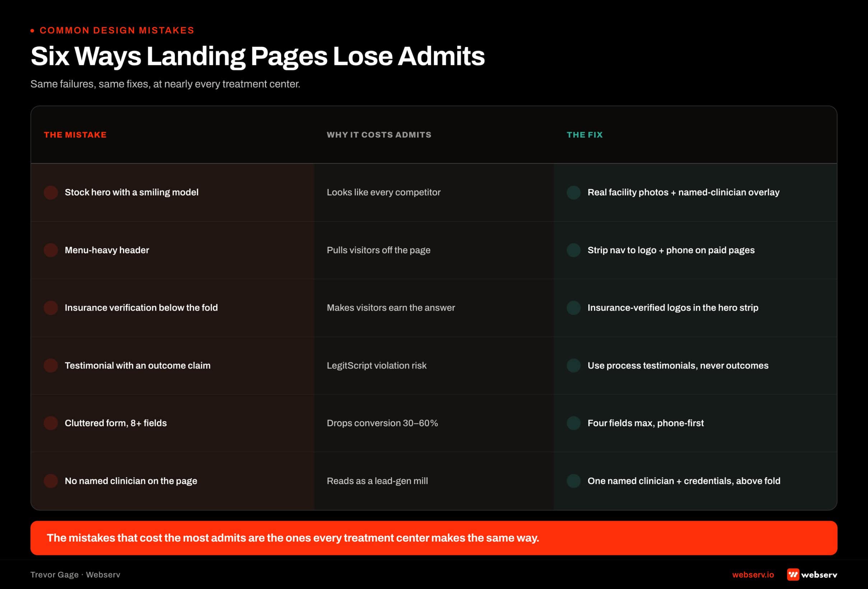Image resolution: width=868 pixels, height=589 pixels.
Task: Select THE FIX column header
Action: coord(584,135)
